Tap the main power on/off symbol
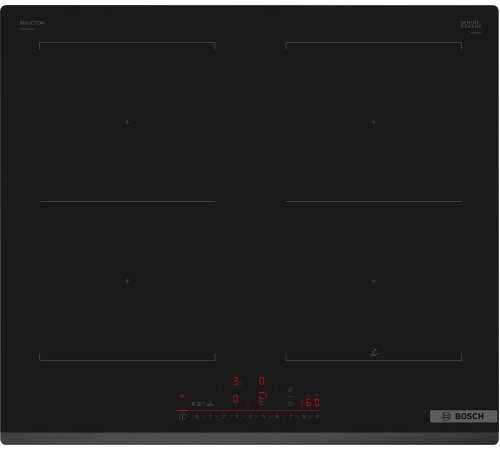This screenshot has width=500, height=450. click(x=182, y=416)
